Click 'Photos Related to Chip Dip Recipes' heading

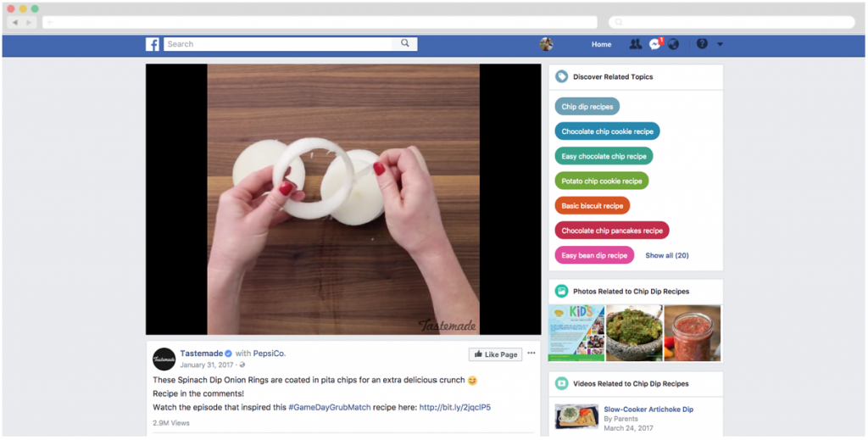631,291
